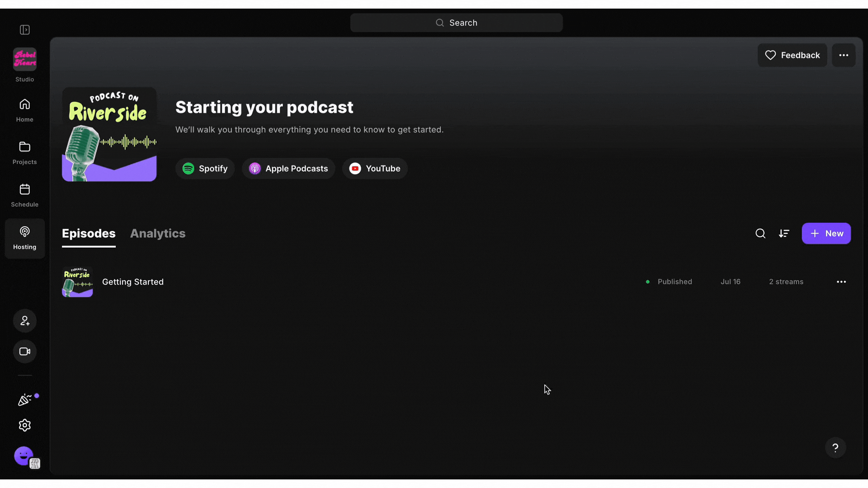
Task: Click the video recording icon in sidebar
Action: coord(24,351)
